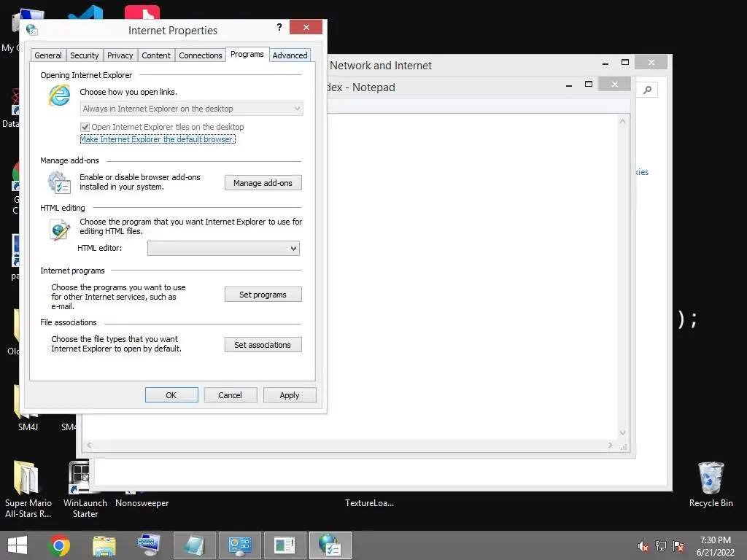This screenshot has width=747, height=560.
Task: Open the Recycle Bin desktop icon
Action: point(711,478)
